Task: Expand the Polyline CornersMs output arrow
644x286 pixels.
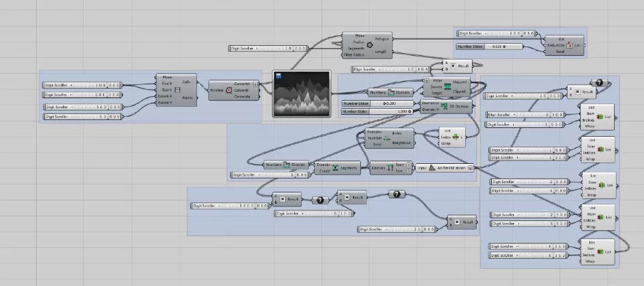Action: (255, 84)
